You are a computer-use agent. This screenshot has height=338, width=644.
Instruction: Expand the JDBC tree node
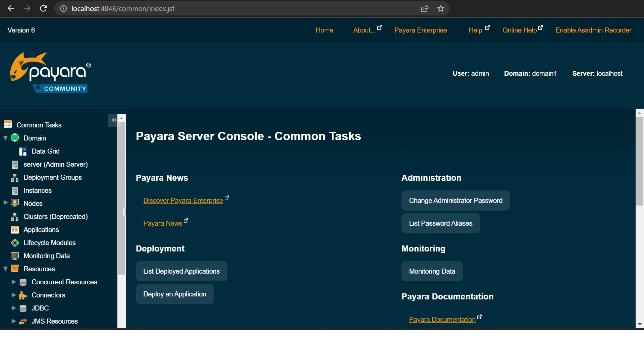coord(14,308)
